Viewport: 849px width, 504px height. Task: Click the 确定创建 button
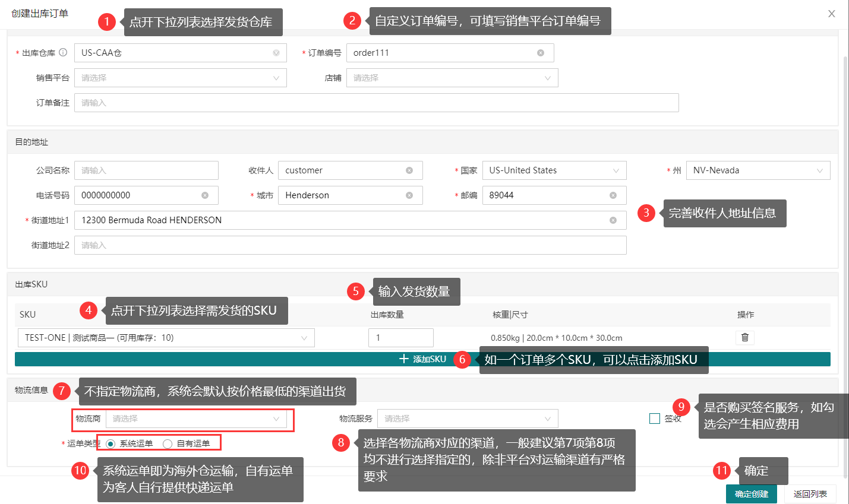click(751, 494)
